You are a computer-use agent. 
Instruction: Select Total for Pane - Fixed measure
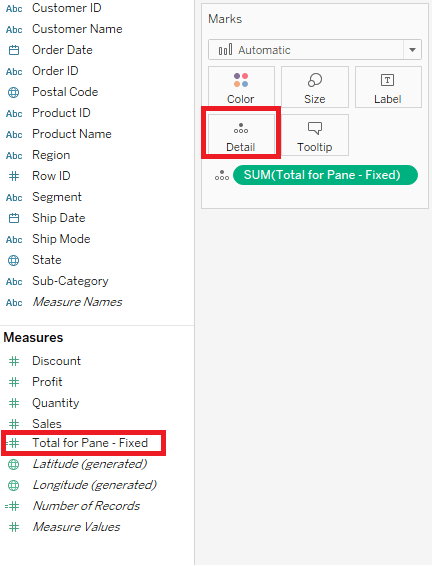click(84, 443)
